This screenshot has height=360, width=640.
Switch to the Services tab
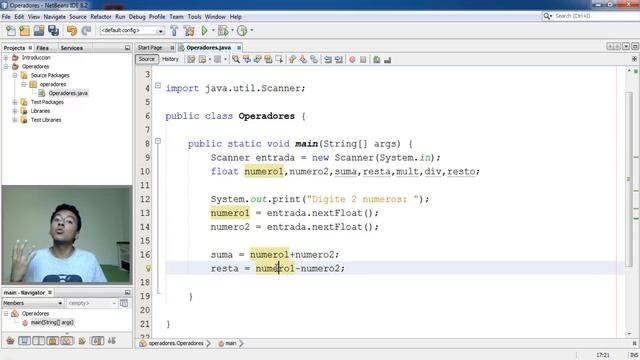coord(71,48)
